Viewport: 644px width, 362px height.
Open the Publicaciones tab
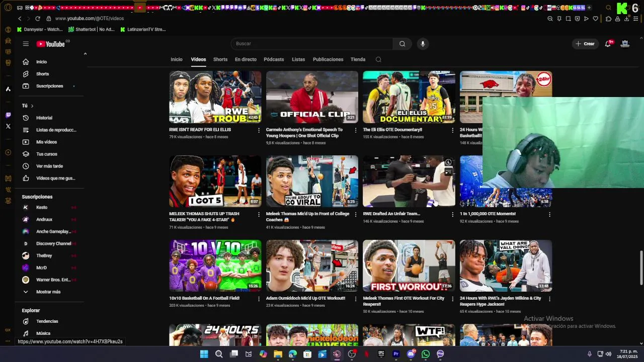pyautogui.click(x=328, y=59)
